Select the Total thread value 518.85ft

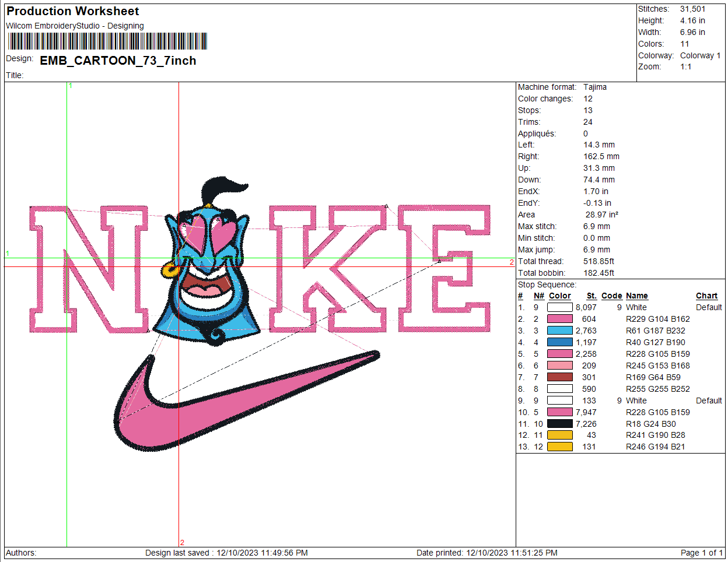tap(598, 261)
